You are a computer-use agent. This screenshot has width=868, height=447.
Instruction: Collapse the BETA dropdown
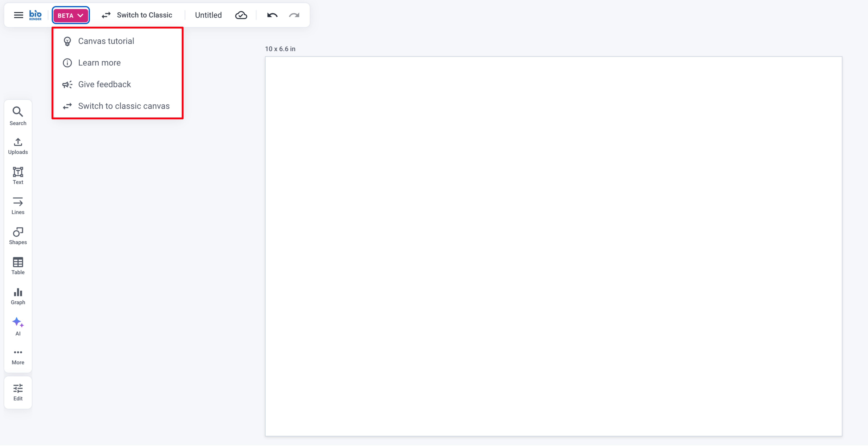(x=70, y=15)
